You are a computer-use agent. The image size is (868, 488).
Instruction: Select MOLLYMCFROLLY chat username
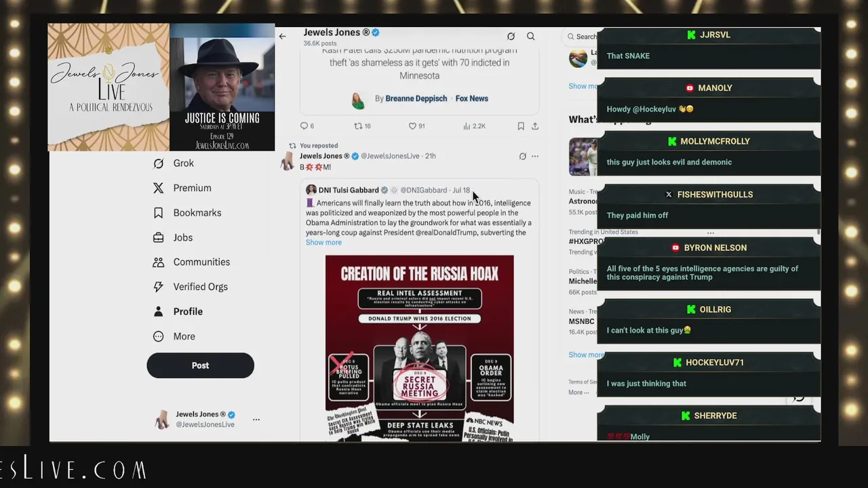click(715, 142)
